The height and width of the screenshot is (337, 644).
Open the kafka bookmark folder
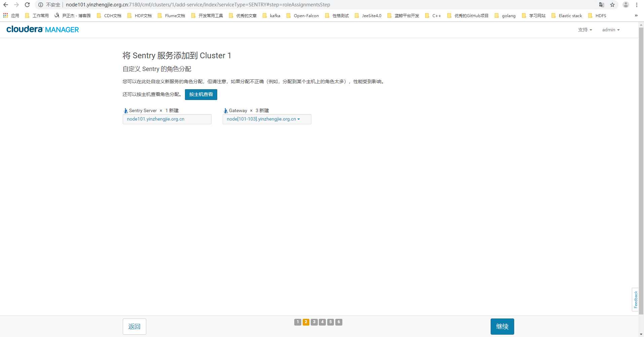point(271,15)
